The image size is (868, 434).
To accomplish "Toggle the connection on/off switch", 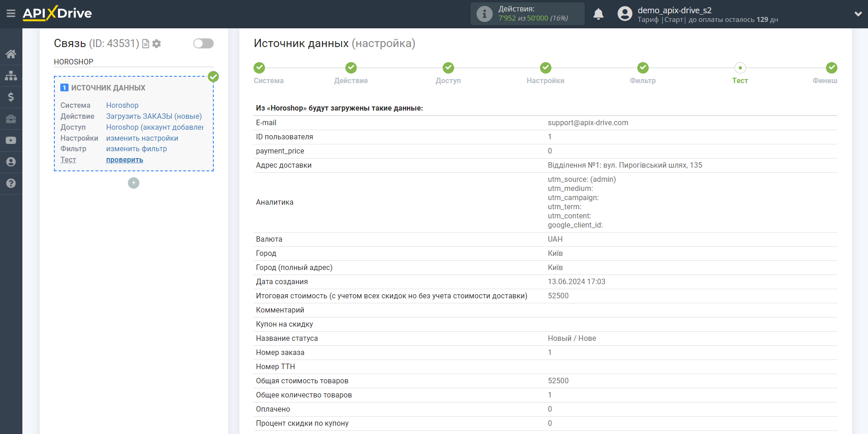I will tap(203, 43).
